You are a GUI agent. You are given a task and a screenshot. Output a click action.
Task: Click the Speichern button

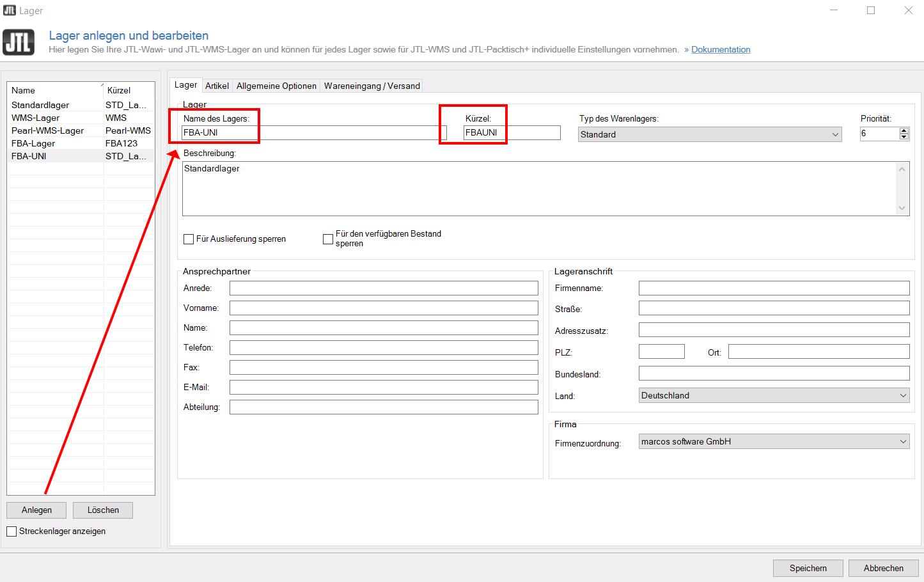[x=808, y=568]
